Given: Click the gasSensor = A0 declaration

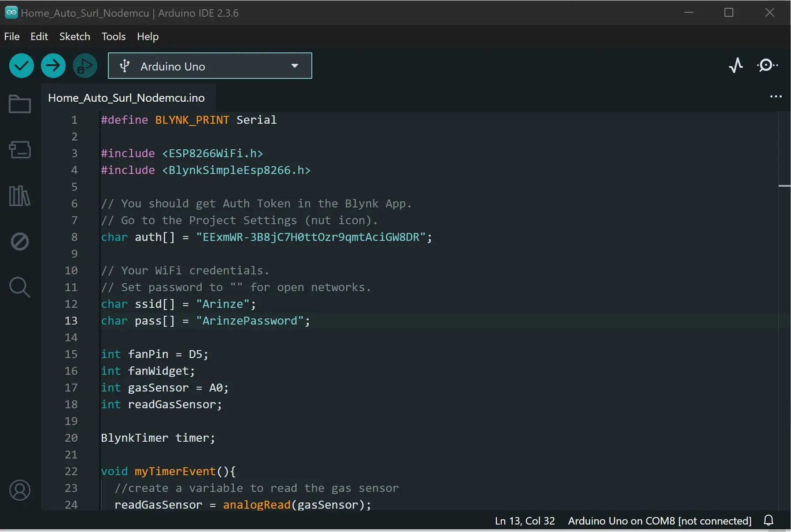Looking at the screenshot, I should point(165,388).
